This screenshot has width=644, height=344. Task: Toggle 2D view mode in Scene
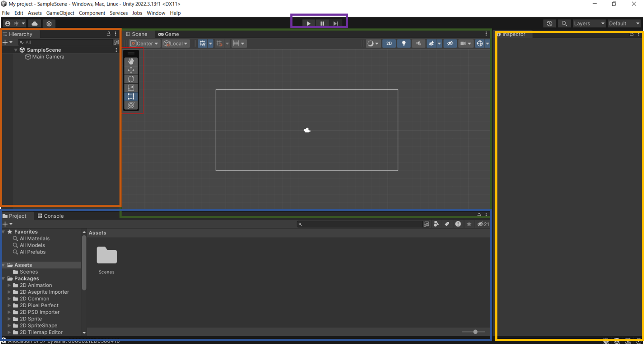click(389, 43)
